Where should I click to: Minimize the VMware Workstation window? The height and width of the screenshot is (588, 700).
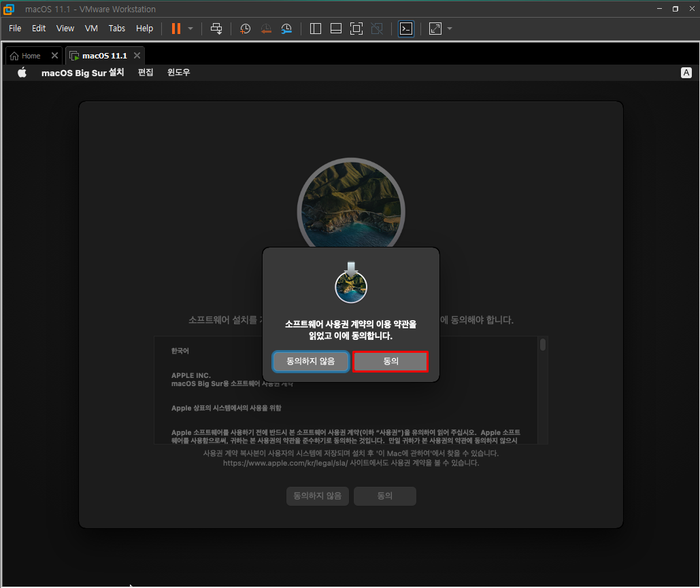point(659,9)
